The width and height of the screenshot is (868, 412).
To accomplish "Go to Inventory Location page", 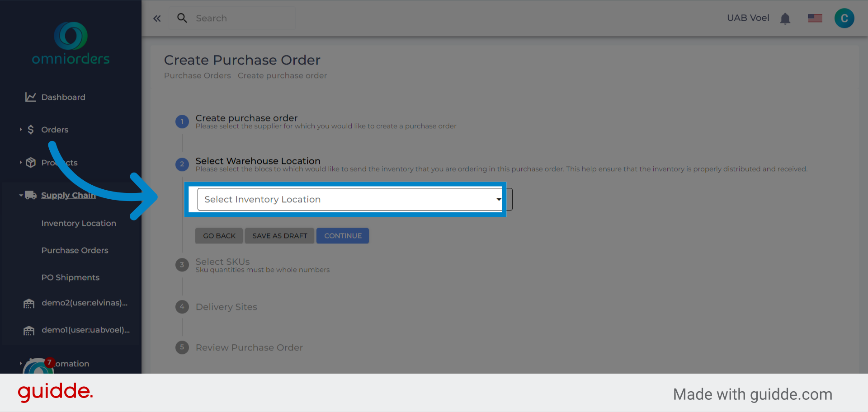I will pyautogui.click(x=79, y=223).
